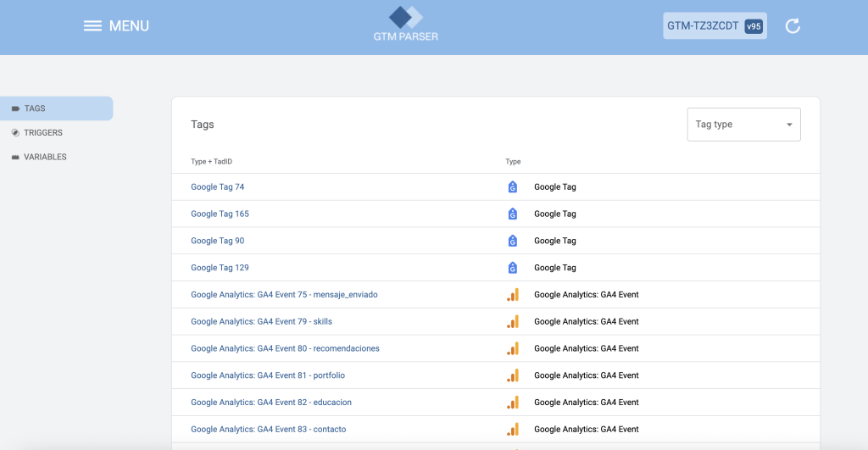Go to the TRIGGERS section
Image resolution: width=868 pixels, height=450 pixels.
click(x=43, y=133)
